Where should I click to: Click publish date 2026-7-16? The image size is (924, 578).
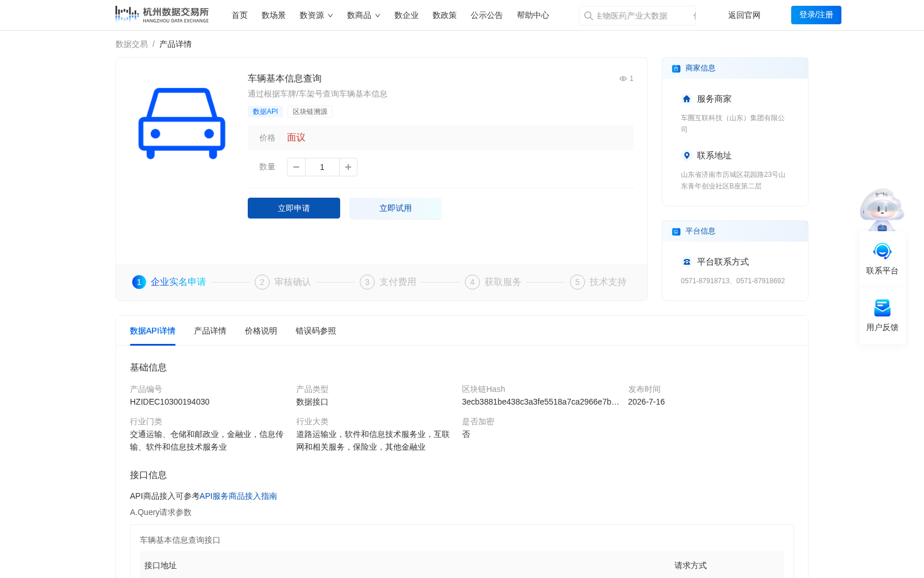[646, 402]
